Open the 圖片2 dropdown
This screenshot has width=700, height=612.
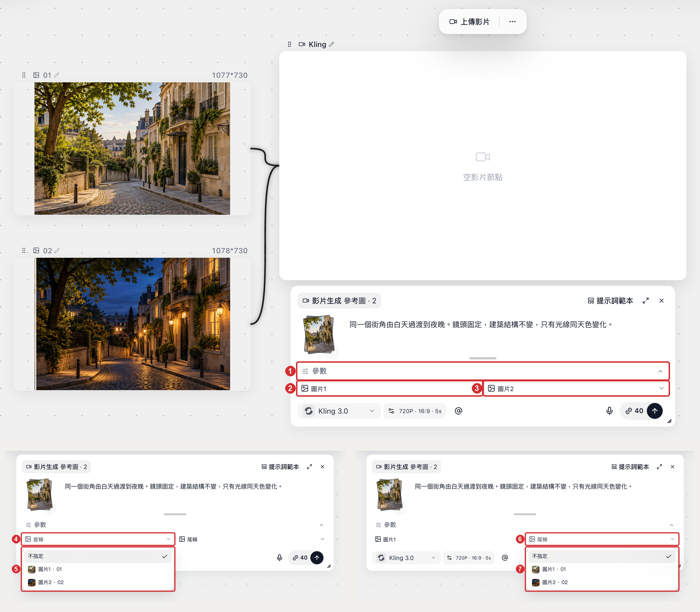576,389
